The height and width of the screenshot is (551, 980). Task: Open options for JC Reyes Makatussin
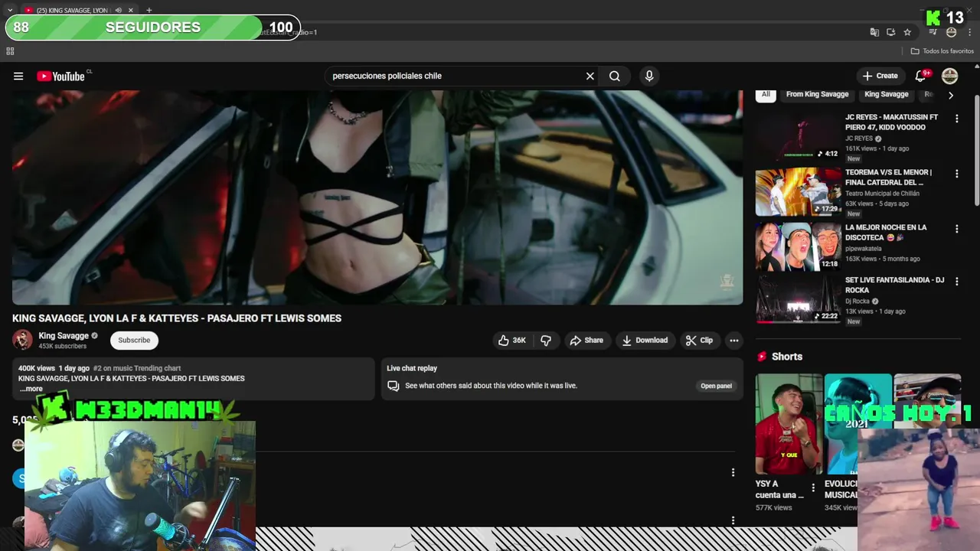(x=956, y=119)
